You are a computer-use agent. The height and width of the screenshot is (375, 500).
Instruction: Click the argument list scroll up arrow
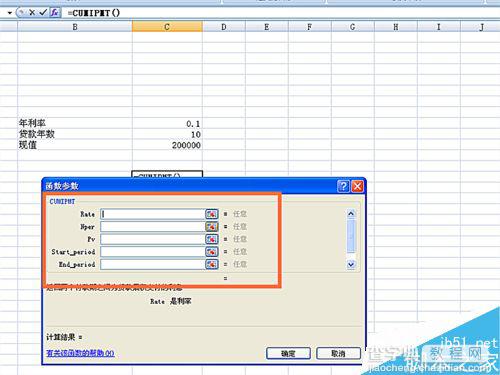pos(351,214)
